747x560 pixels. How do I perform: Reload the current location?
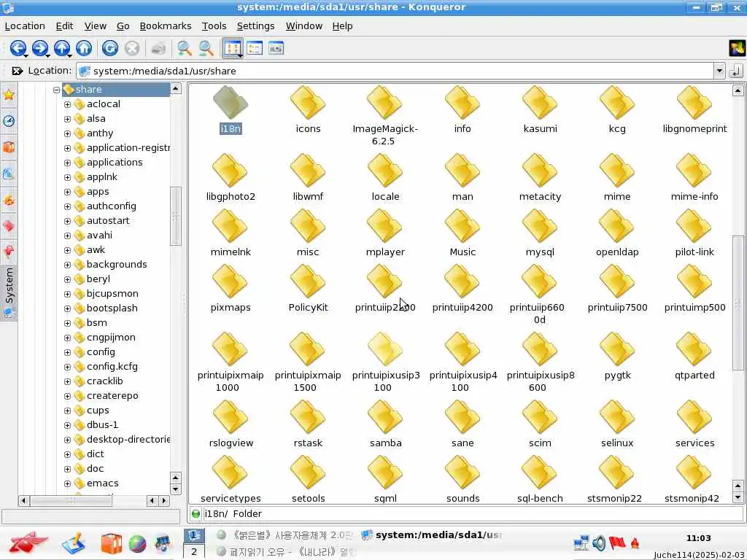(110, 48)
